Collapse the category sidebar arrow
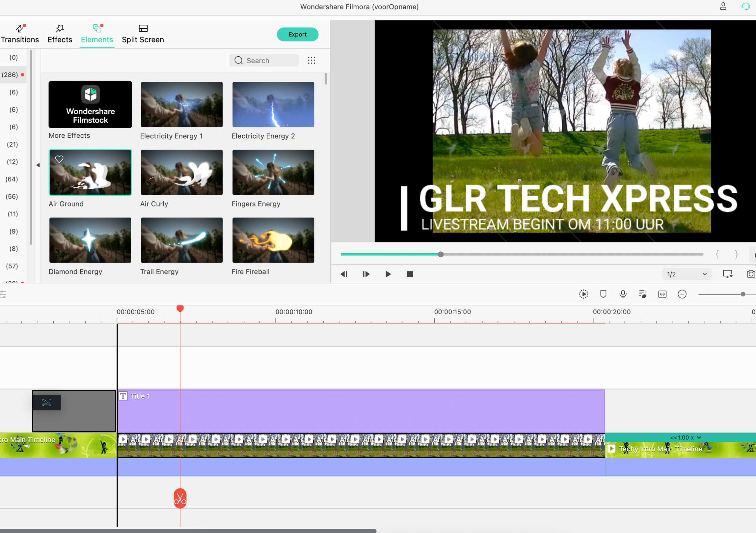This screenshot has height=533, width=756. click(38, 165)
